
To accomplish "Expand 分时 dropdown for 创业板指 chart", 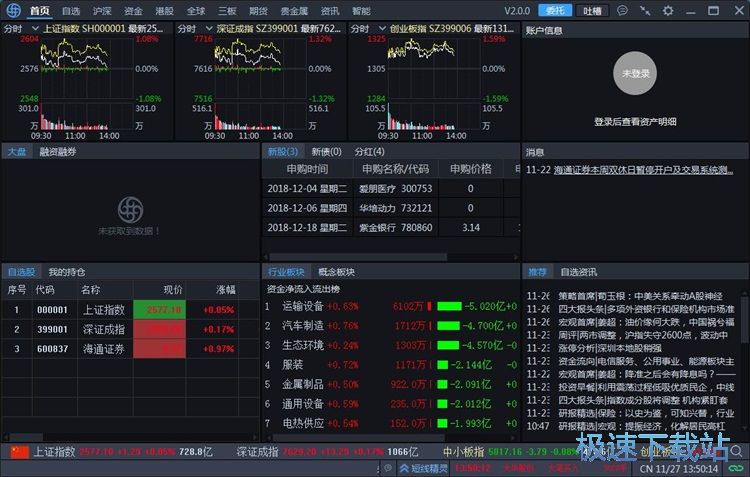I will coord(382,29).
